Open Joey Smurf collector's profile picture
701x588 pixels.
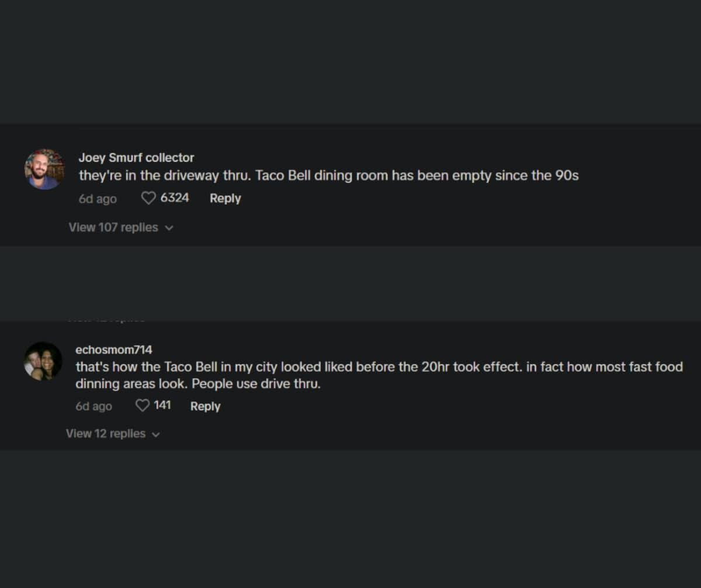44,169
